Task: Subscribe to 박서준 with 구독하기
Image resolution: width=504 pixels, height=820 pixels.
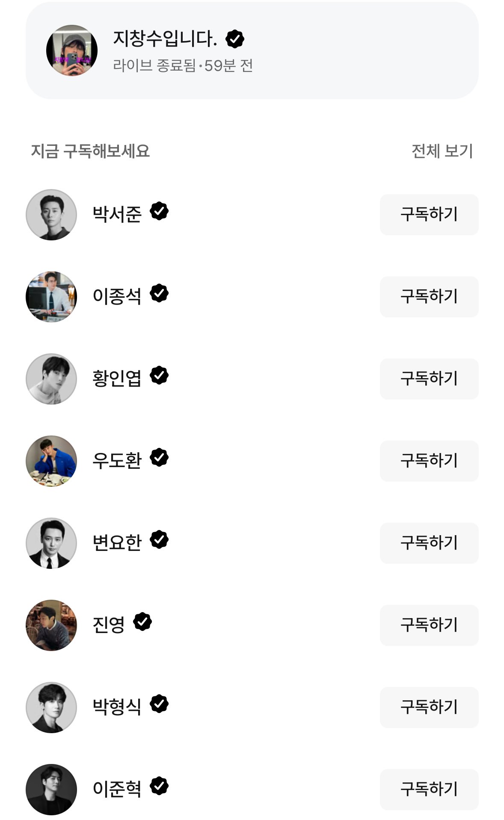Action: point(429,215)
